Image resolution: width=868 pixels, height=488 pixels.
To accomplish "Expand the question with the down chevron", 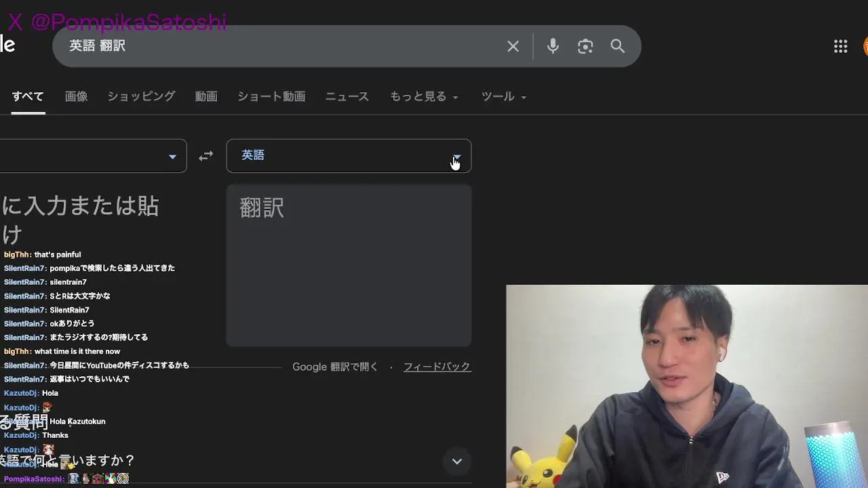I will tap(457, 462).
